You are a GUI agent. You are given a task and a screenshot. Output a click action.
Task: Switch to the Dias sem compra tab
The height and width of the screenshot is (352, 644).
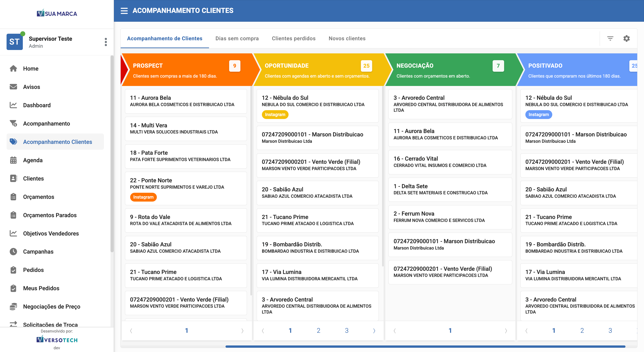coord(237,38)
